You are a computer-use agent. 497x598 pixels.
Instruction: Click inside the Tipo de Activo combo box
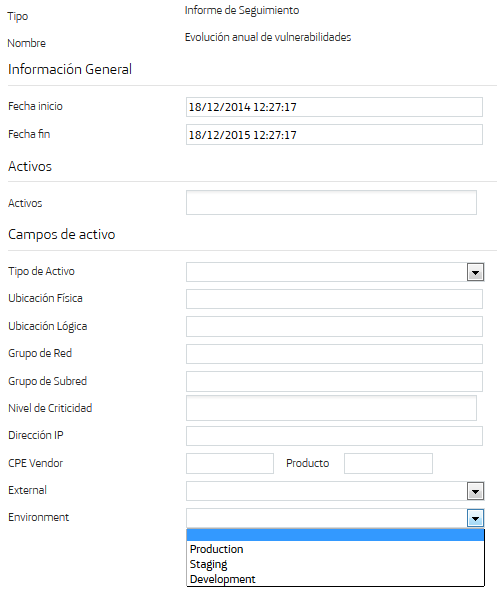pos(327,272)
